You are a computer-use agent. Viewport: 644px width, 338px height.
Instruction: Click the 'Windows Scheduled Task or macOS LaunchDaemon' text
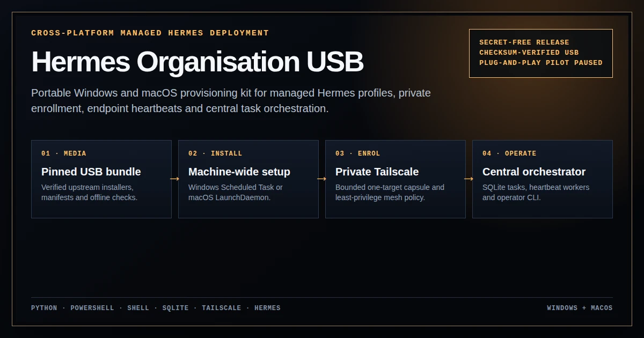point(236,193)
